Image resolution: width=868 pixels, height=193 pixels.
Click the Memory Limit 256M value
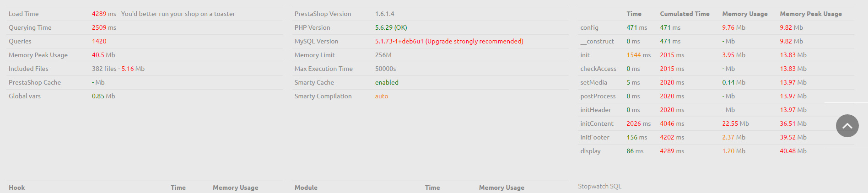pos(383,55)
